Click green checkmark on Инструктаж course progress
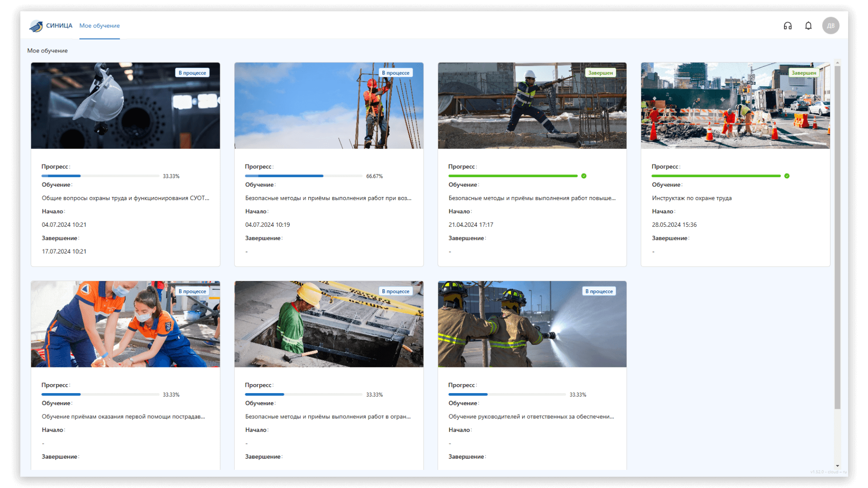868x488 pixels. (x=787, y=176)
